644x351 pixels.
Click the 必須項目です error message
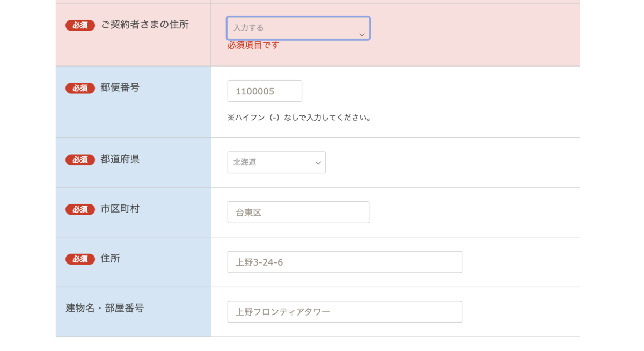pyautogui.click(x=253, y=46)
